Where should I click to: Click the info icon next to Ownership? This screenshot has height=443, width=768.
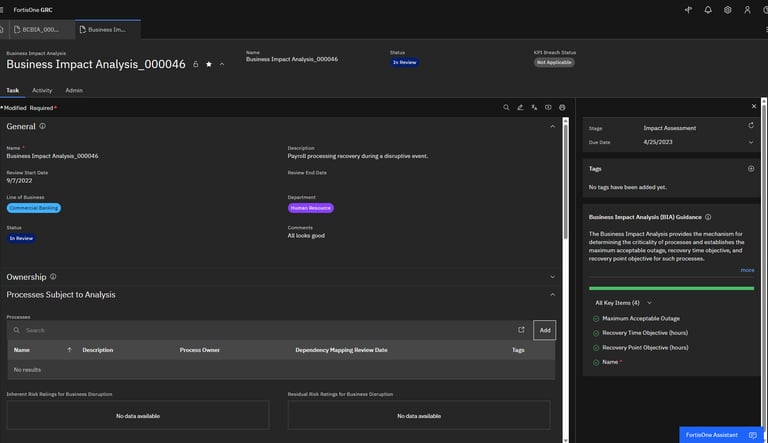click(x=53, y=276)
